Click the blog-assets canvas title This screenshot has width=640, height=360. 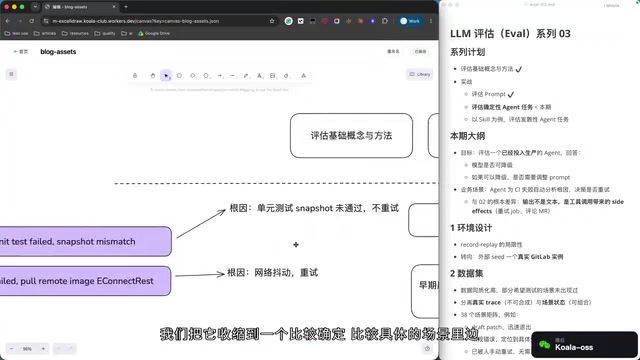click(x=58, y=51)
